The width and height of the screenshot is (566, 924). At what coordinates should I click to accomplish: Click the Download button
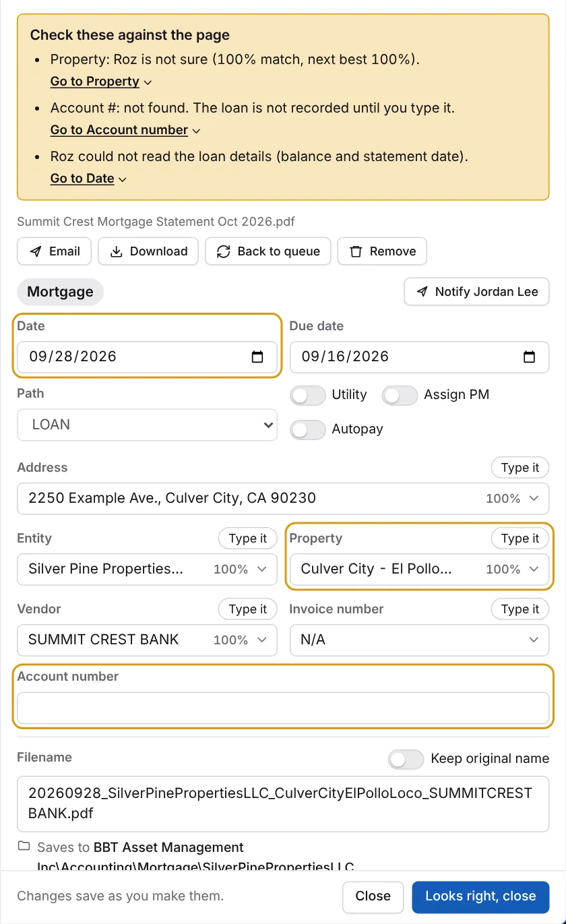click(148, 251)
